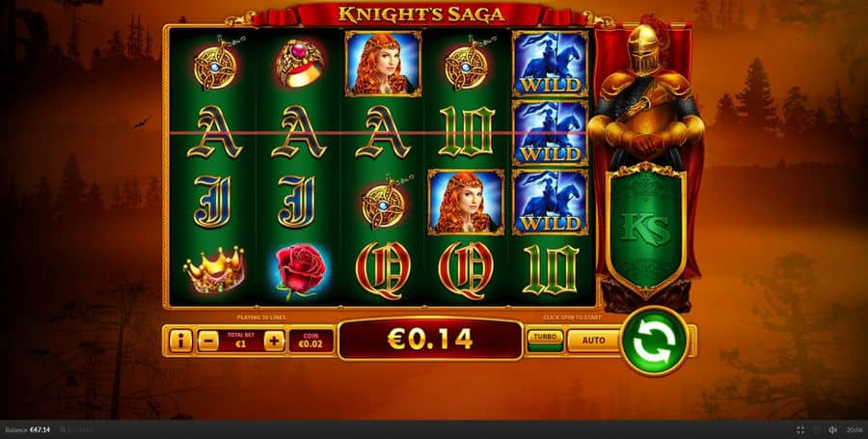
Task: Click the balance €47.14 display
Action: pos(28,430)
